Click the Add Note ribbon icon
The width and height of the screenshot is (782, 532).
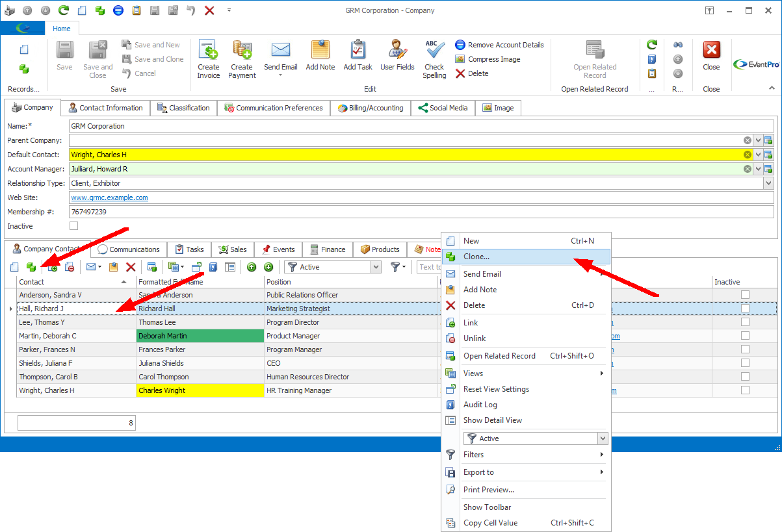(320, 56)
